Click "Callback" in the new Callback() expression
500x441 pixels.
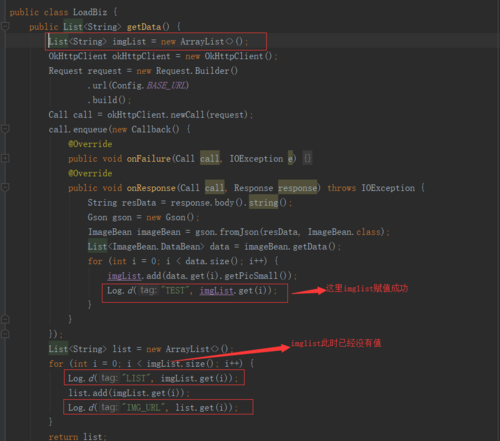[151, 129]
